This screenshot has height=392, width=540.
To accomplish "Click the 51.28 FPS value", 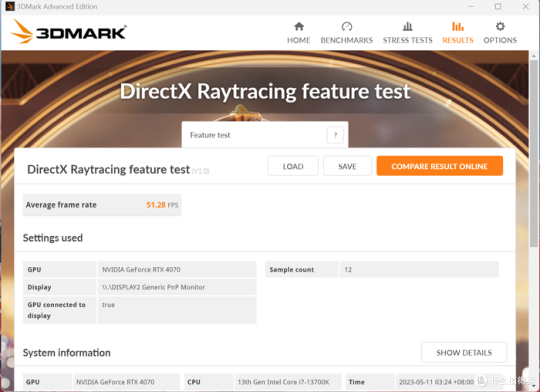I will click(162, 205).
